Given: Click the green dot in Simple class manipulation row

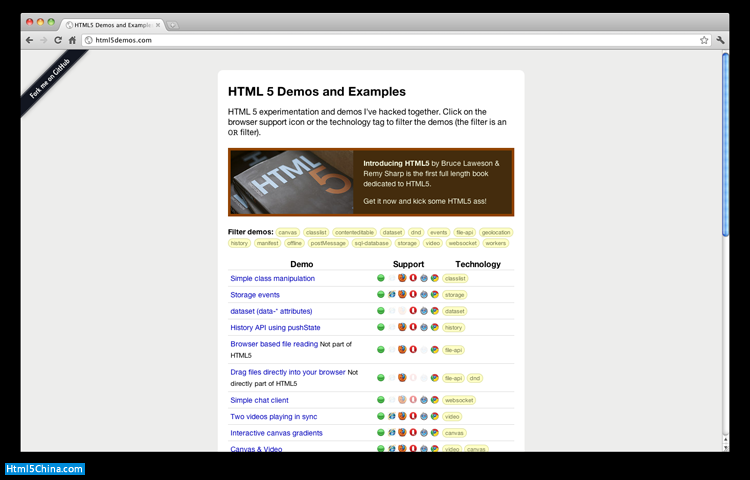Looking at the screenshot, I should click(381, 278).
